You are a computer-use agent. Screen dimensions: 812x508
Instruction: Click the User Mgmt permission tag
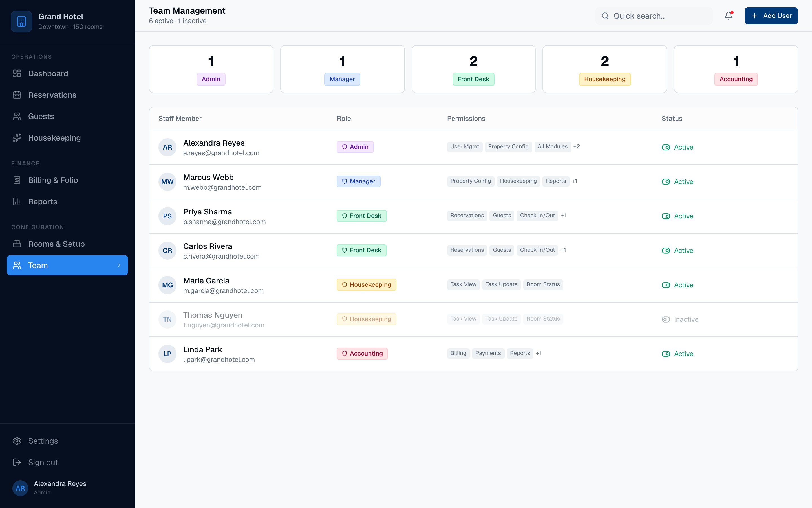(x=465, y=147)
